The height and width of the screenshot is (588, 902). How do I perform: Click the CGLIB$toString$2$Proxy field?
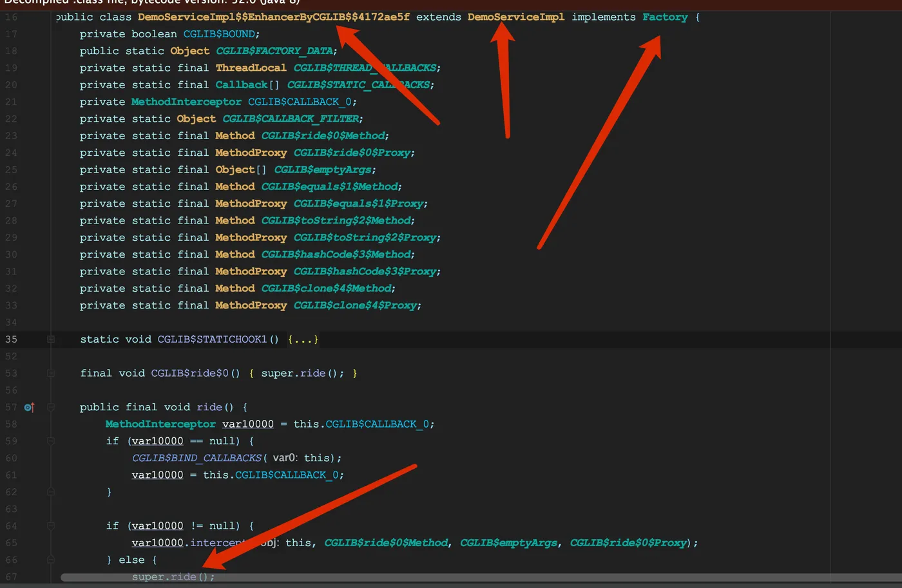pyautogui.click(x=365, y=238)
